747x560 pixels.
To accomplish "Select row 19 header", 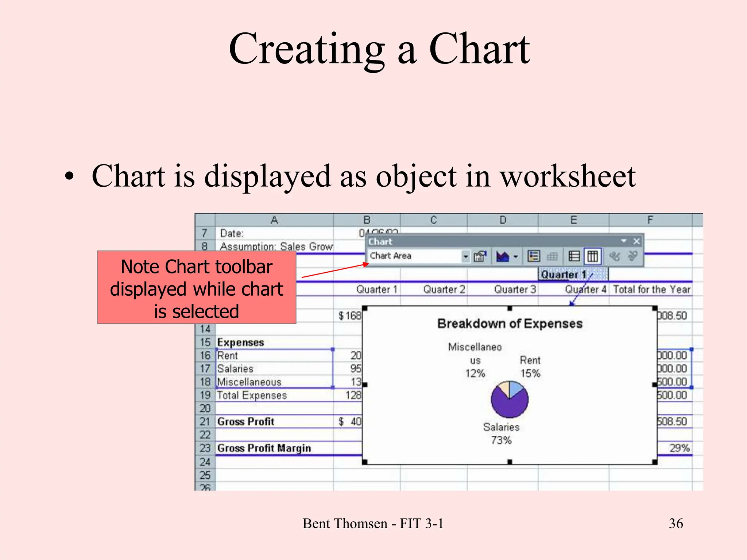I will click(x=205, y=395).
